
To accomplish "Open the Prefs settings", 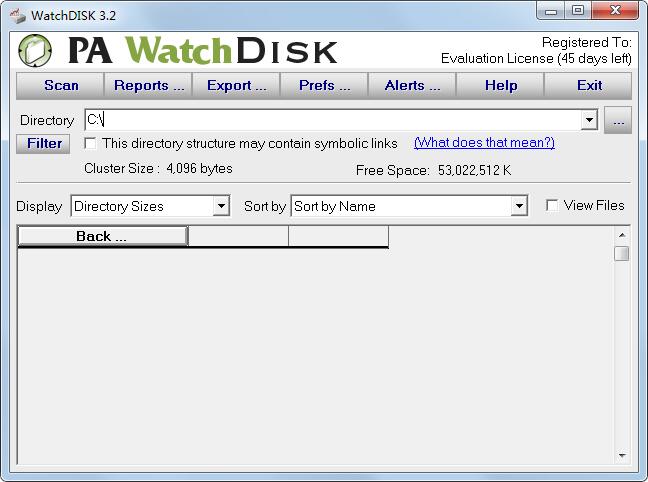I will [324, 85].
